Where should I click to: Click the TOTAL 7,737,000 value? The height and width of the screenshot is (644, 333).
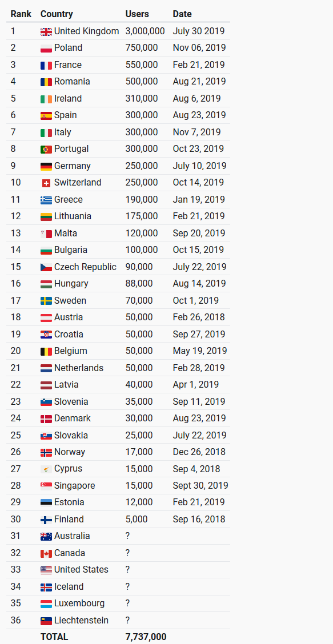(146, 637)
